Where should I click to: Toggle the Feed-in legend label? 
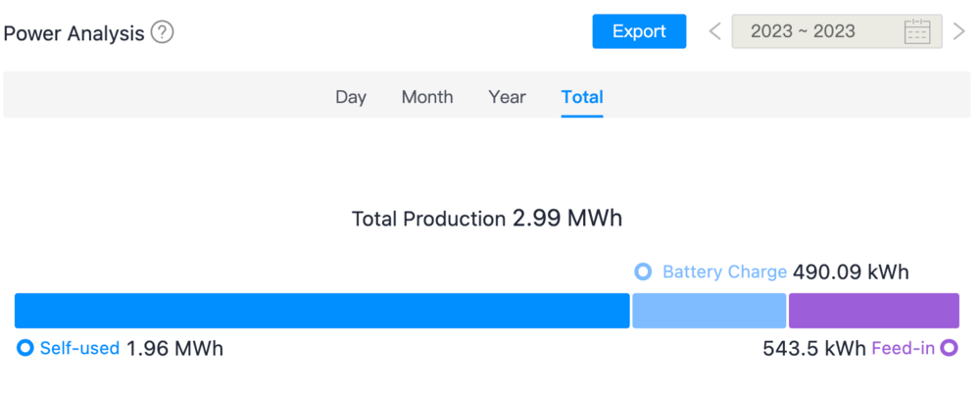pos(903,348)
